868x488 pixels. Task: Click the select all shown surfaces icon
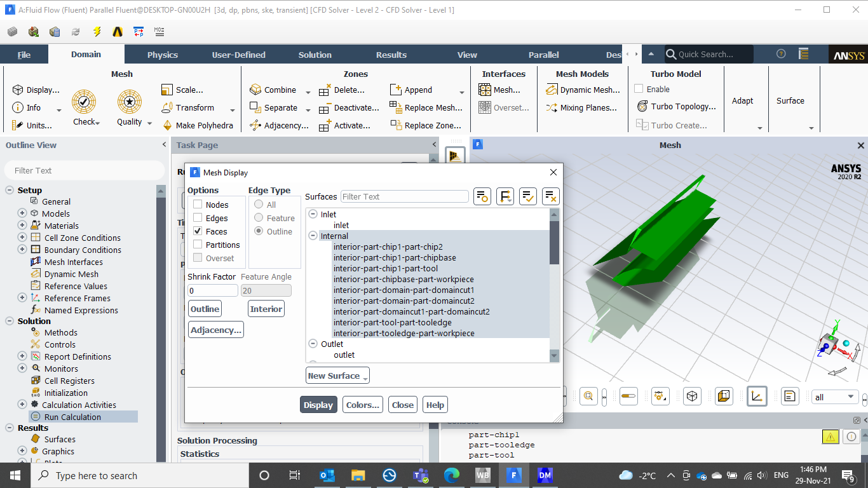(527, 197)
